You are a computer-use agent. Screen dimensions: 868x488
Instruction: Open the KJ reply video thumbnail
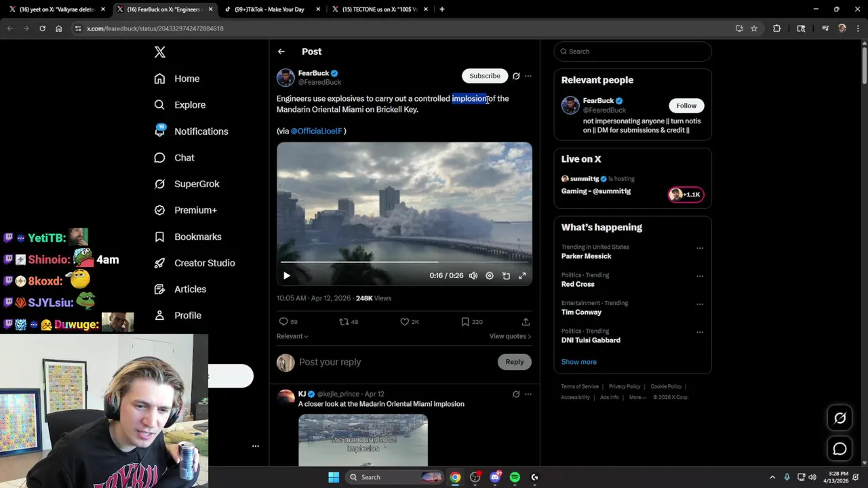(x=363, y=441)
